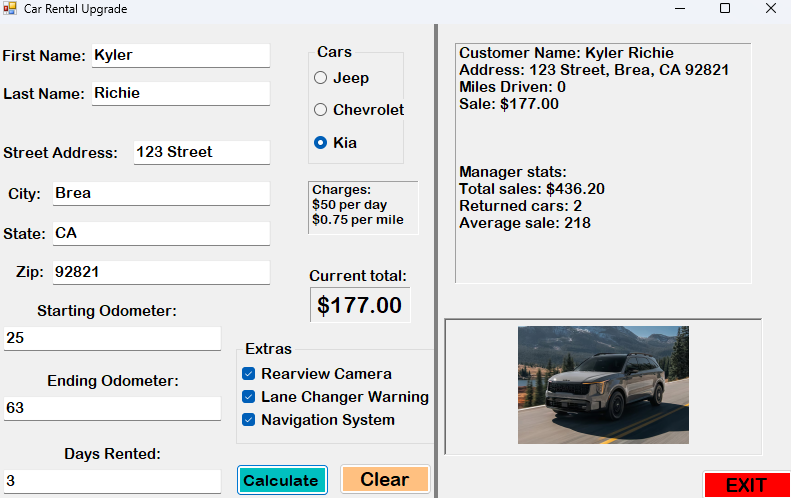This screenshot has width=791, height=498.
Task: Disable the Navigation System extra
Action: point(249,420)
